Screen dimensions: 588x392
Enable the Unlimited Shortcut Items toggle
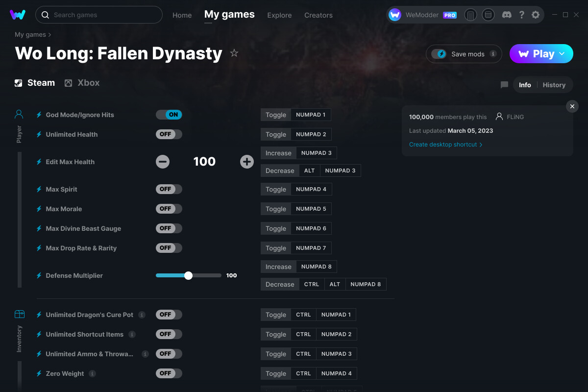coord(169,334)
